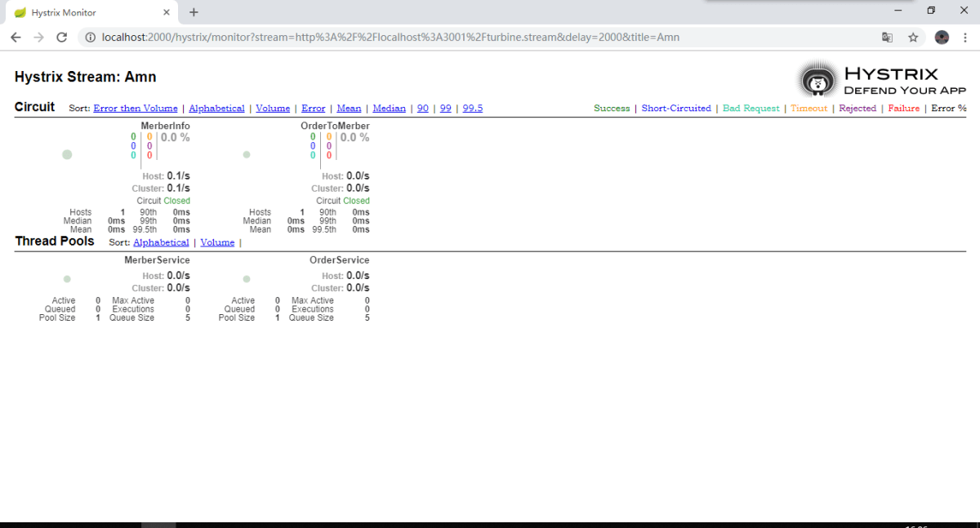Click the Thread Pools section heading
This screenshot has height=528, width=980.
click(x=55, y=241)
